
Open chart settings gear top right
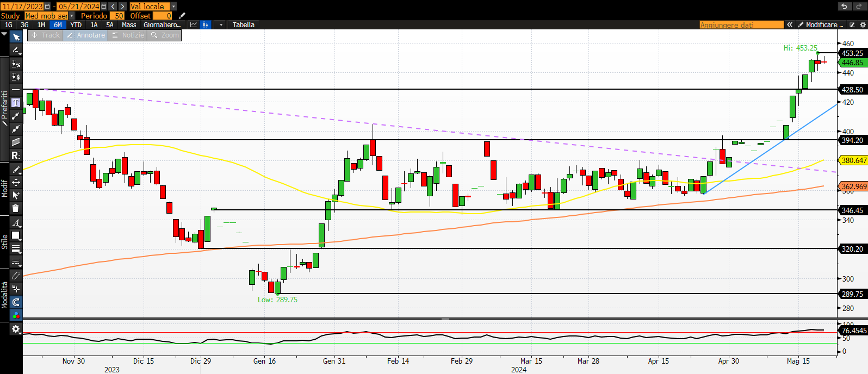click(863, 24)
